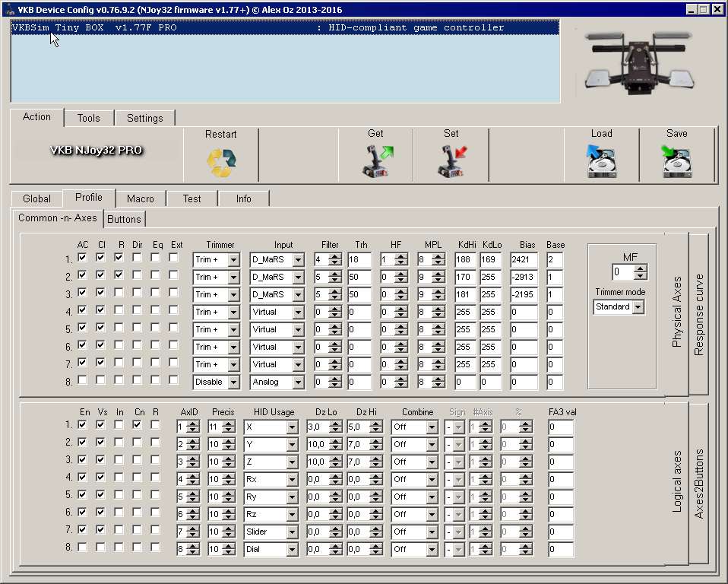Screen dimensions: 728x584
Task: Open the Global tab
Action: pyautogui.click(x=36, y=198)
